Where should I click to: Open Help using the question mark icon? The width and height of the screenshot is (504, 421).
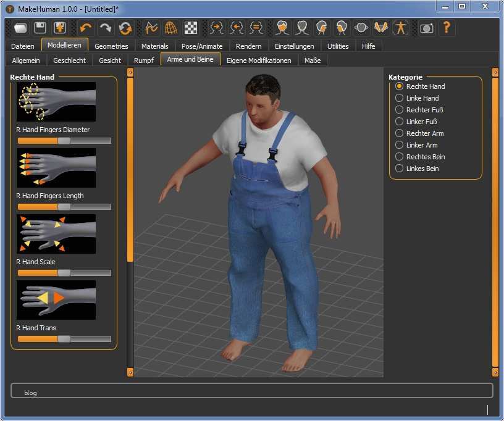(445, 27)
